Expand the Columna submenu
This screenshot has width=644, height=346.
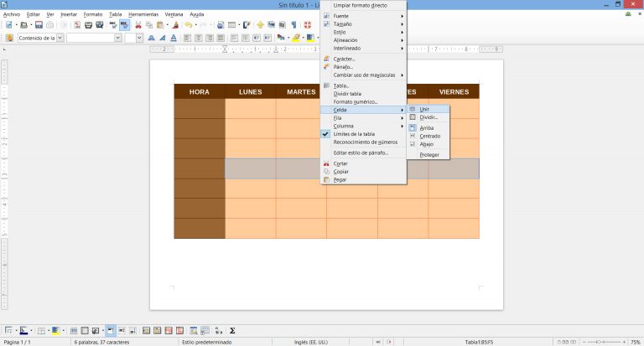[x=363, y=126]
